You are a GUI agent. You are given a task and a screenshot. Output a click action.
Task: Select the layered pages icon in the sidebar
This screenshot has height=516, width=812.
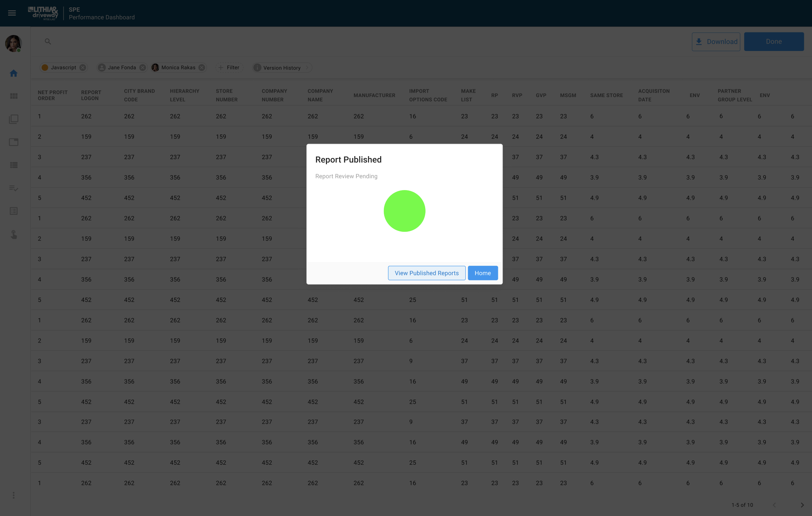click(13, 119)
